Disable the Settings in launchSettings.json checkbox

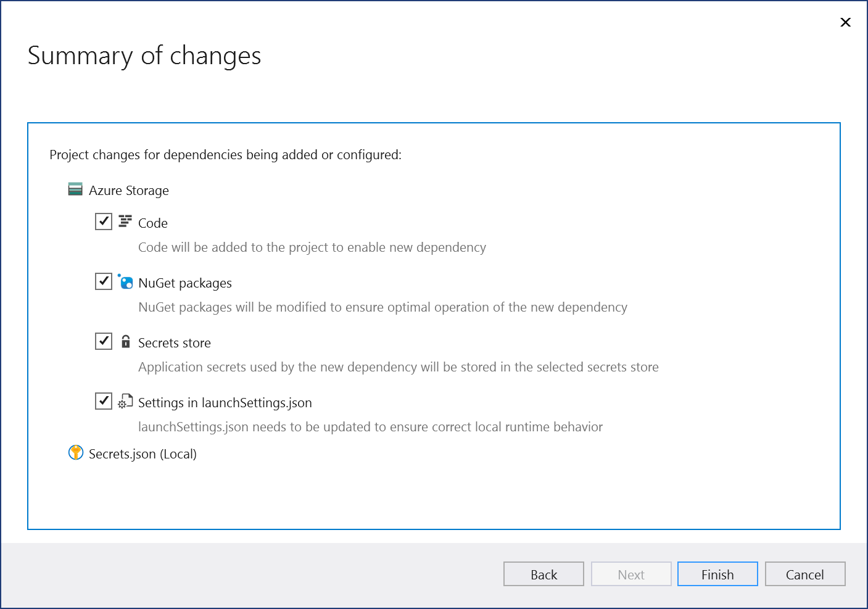[104, 401]
